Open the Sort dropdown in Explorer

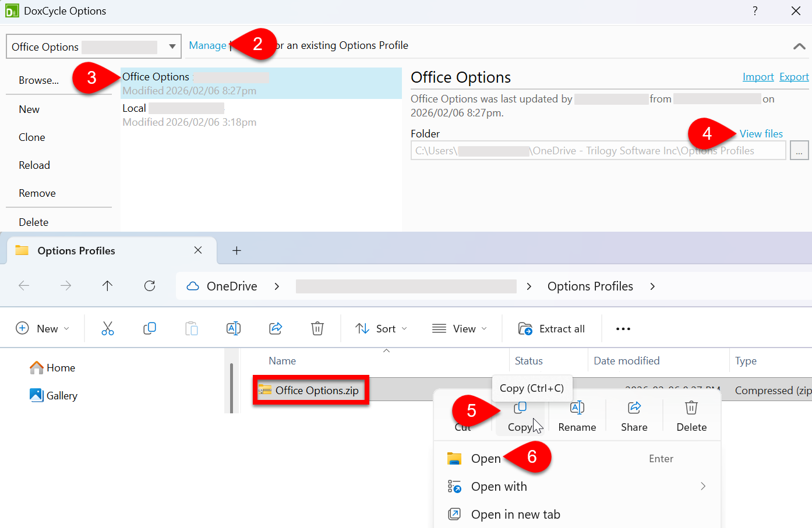382,328
